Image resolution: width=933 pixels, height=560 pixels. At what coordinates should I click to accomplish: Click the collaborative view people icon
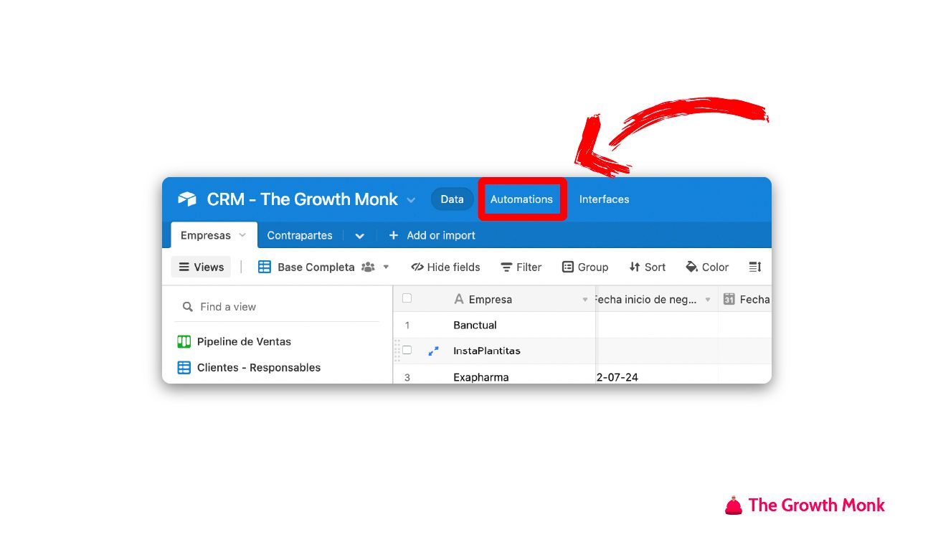tap(368, 267)
